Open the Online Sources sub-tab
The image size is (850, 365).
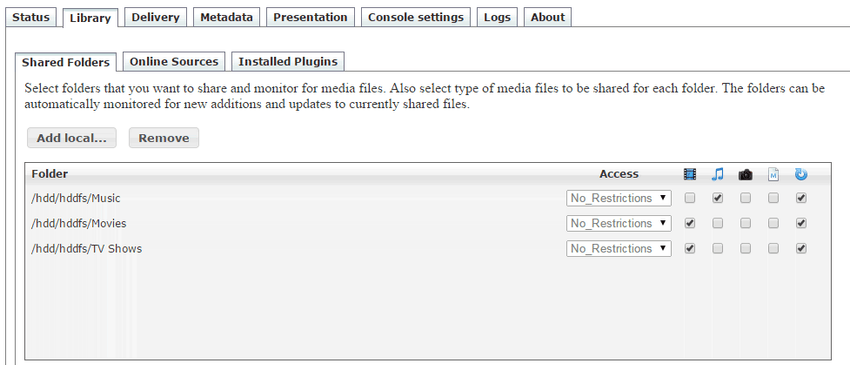[x=173, y=61]
